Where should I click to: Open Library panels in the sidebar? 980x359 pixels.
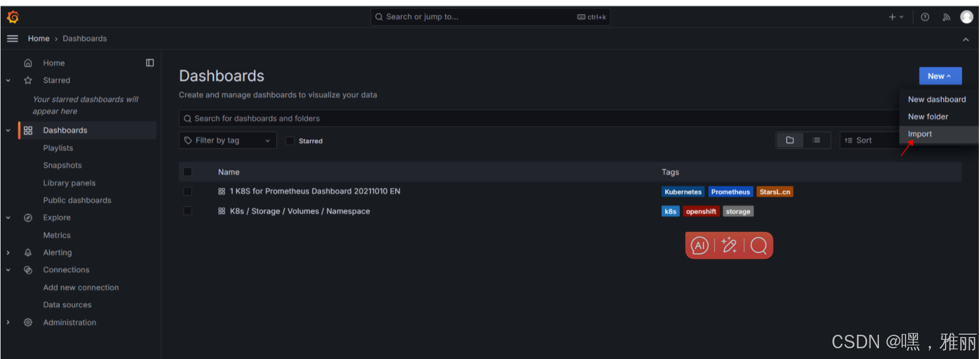point(69,183)
